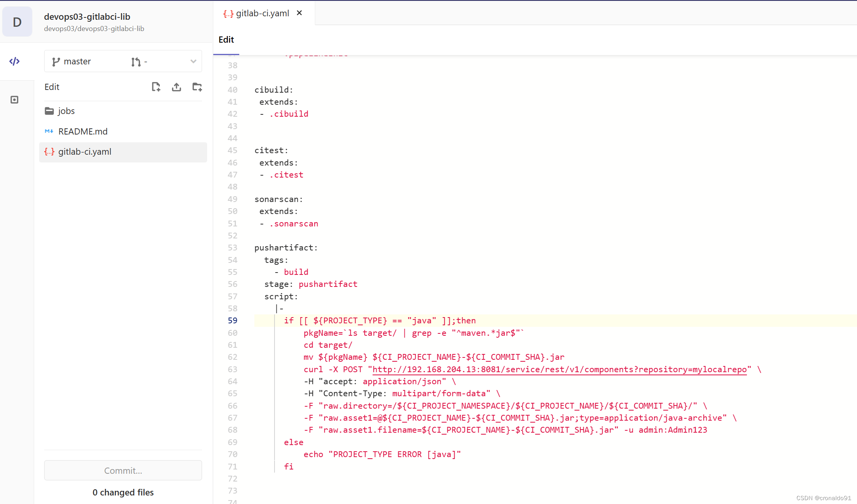Open README.md via its markdown icon

[x=49, y=131]
